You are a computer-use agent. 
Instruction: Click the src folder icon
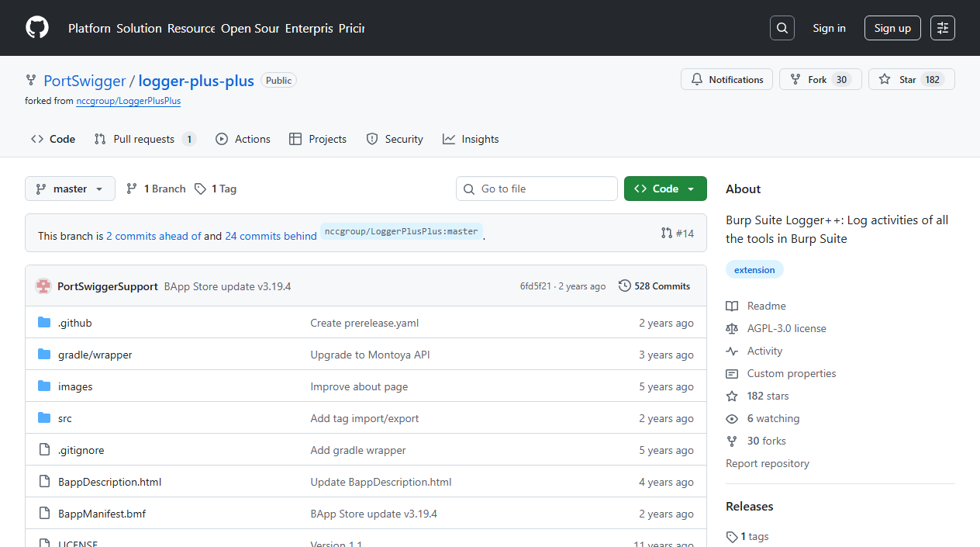(44, 418)
